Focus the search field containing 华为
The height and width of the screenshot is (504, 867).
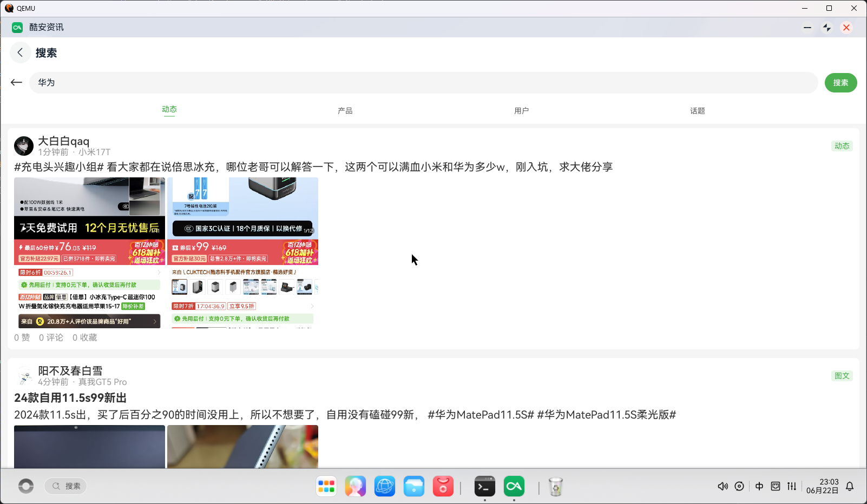click(423, 83)
